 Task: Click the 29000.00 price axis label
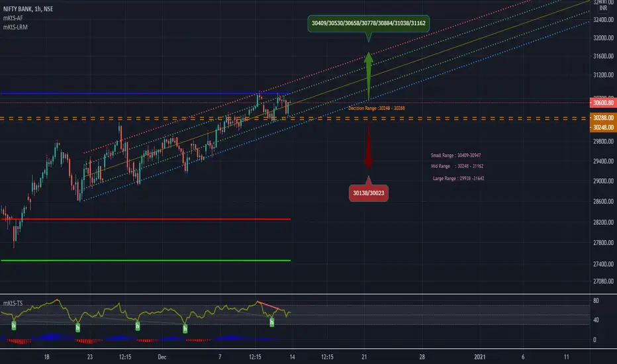coord(603,181)
